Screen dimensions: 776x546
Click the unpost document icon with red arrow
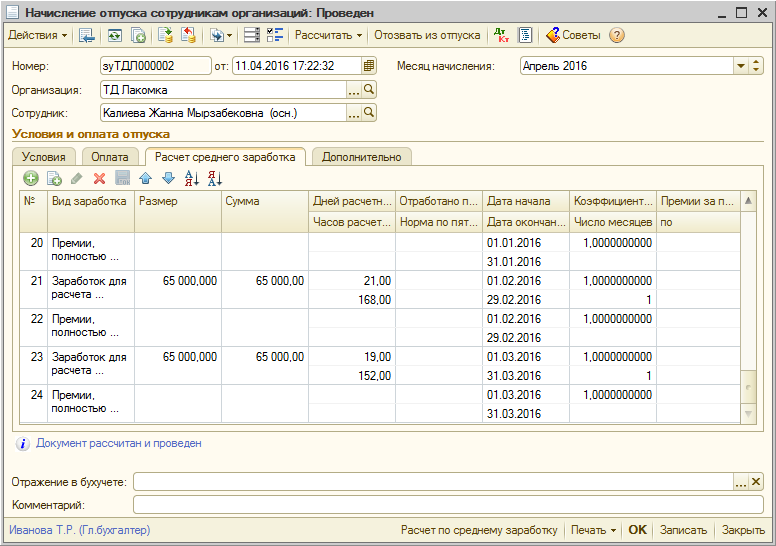pyautogui.click(x=188, y=35)
